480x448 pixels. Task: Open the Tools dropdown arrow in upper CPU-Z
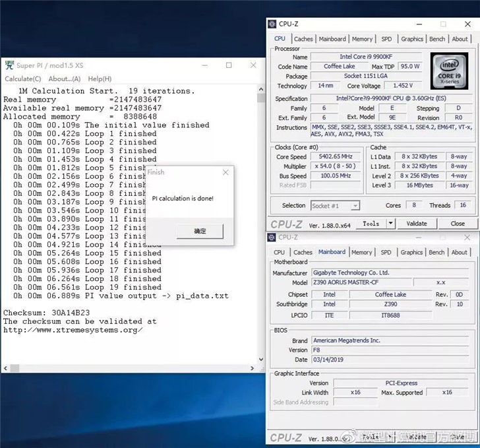390,224
